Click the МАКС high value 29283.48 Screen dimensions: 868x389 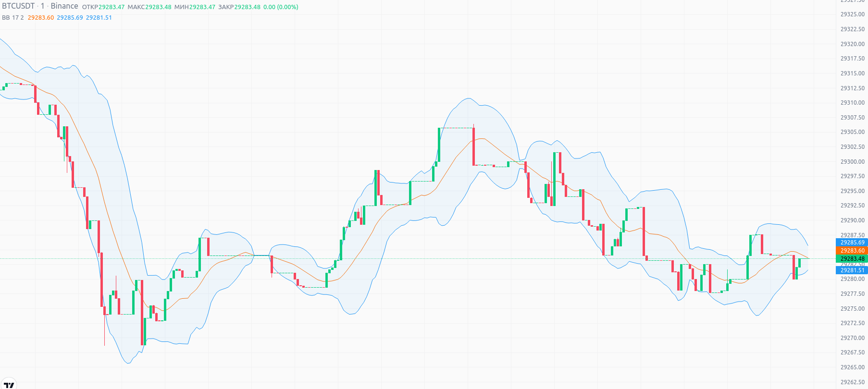point(158,7)
